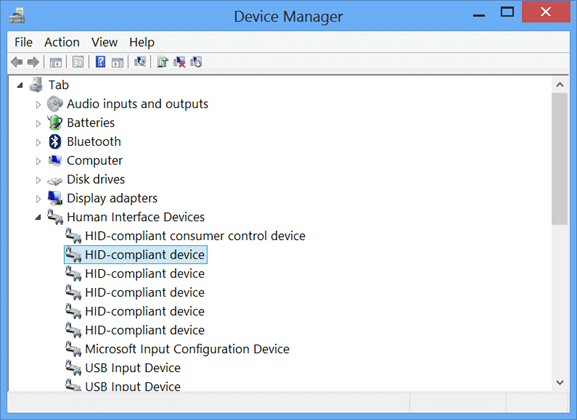Minimize the Device Manager window

pos(479,15)
